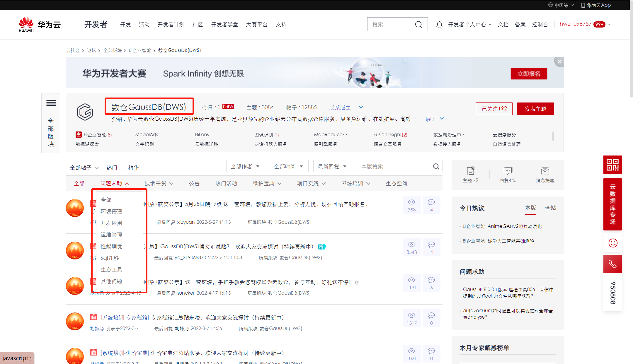Toggle the followed 已关注192 button
The height and width of the screenshot is (364, 633).
click(x=494, y=109)
